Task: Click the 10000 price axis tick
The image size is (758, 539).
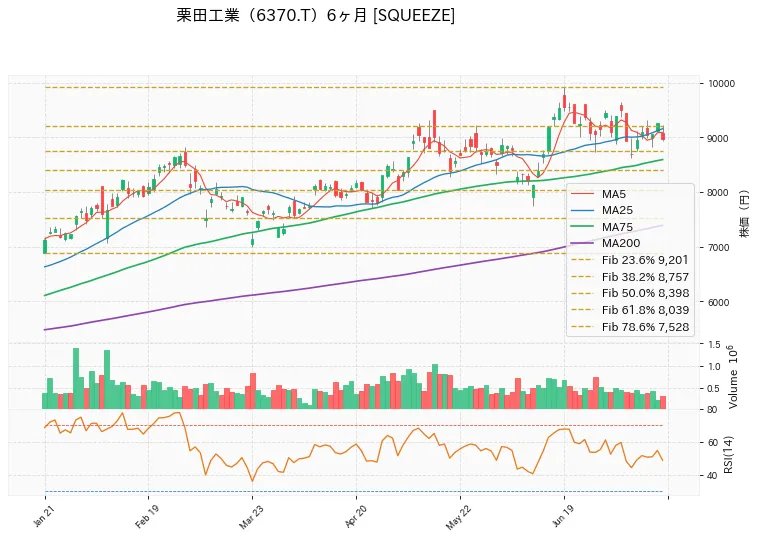Action: (721, 84)
